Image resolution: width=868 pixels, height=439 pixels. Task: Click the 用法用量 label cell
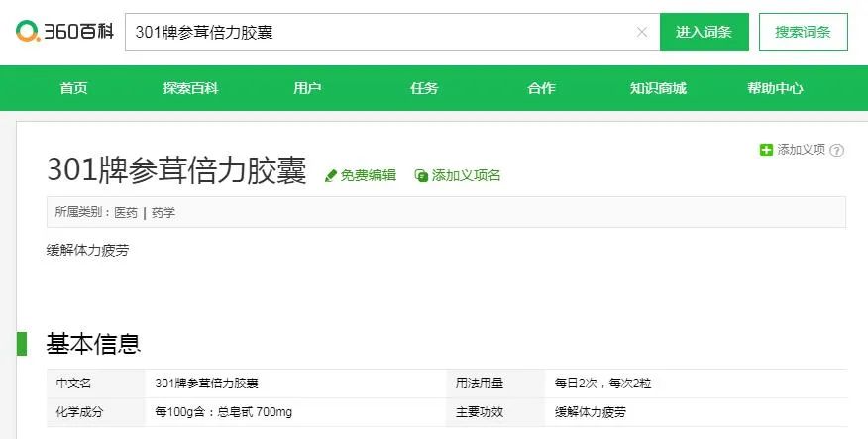tap(495, 384)
